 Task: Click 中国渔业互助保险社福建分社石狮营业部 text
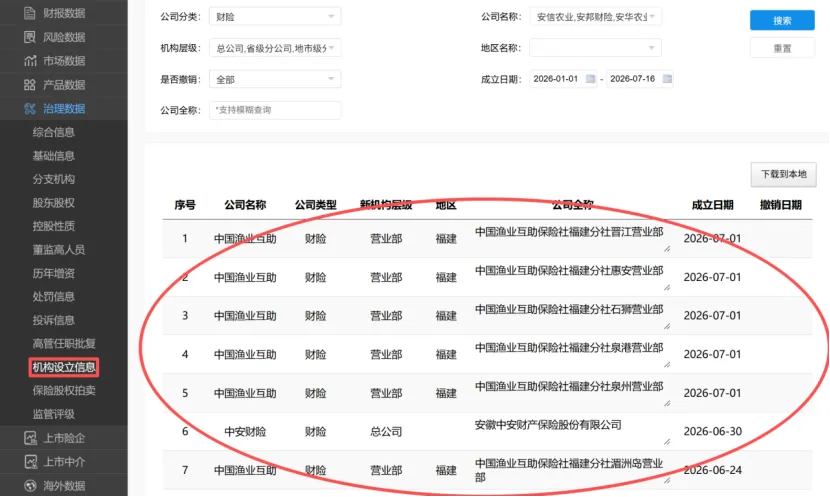(569, 309)
